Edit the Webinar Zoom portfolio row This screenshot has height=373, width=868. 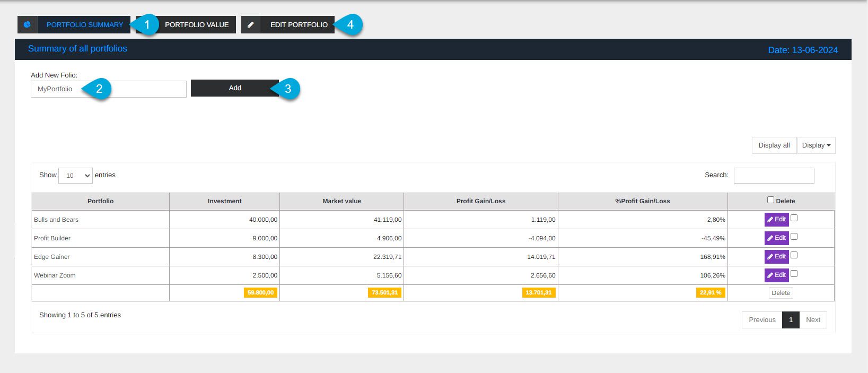776,275
